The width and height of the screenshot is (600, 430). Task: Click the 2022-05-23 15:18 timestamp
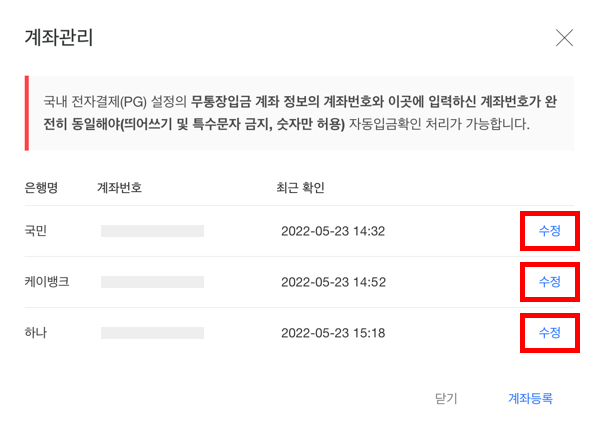tap(333, 331)
